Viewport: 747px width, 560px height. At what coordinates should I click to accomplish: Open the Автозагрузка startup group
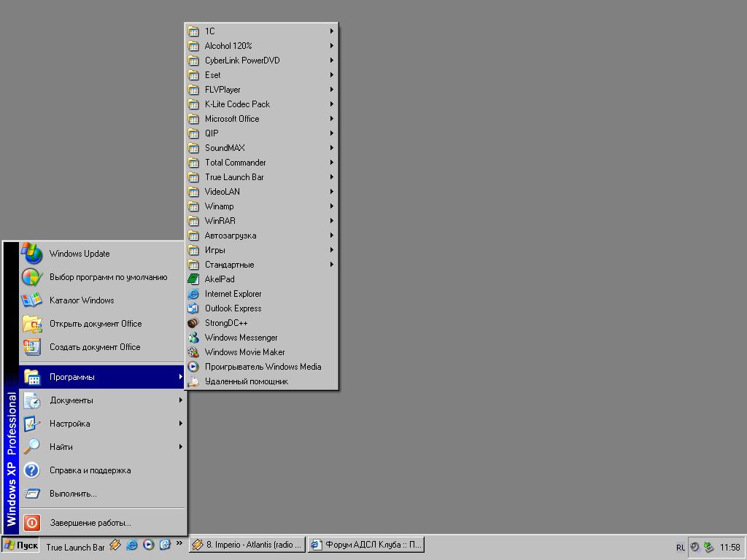262,236
